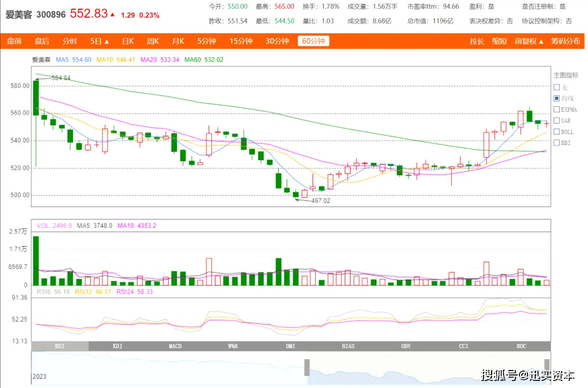The height and width of the screenshot is (388, 588).
Task: Click the MA5: 554.60 legend
Action: (73, 59)
